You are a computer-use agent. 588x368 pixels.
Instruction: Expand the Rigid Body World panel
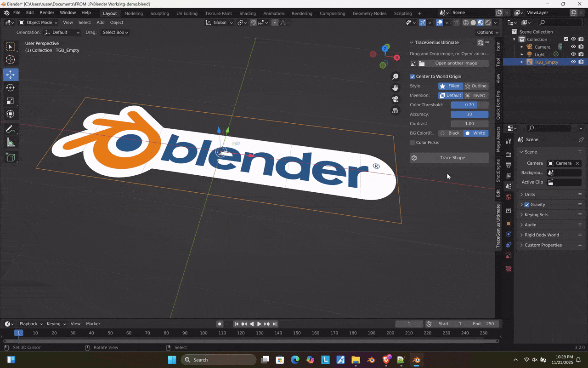pos(551,235)
